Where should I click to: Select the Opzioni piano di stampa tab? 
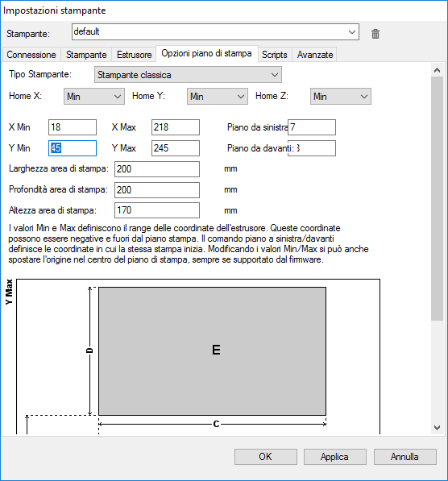click(207, 53)
